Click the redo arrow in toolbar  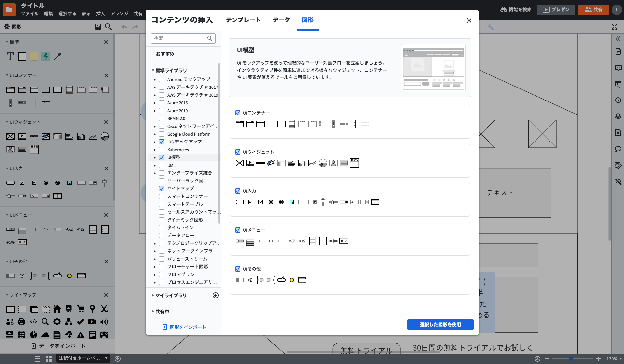point(135,27)
